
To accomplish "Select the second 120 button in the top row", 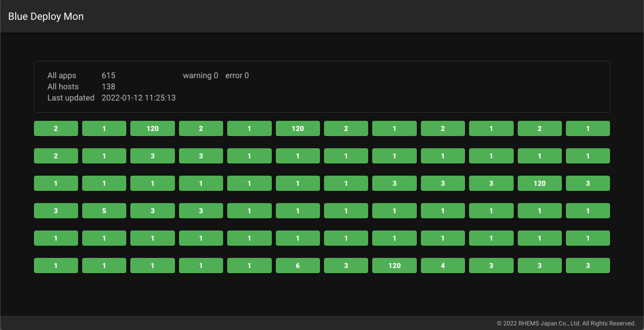I will [x=298, y=128].
